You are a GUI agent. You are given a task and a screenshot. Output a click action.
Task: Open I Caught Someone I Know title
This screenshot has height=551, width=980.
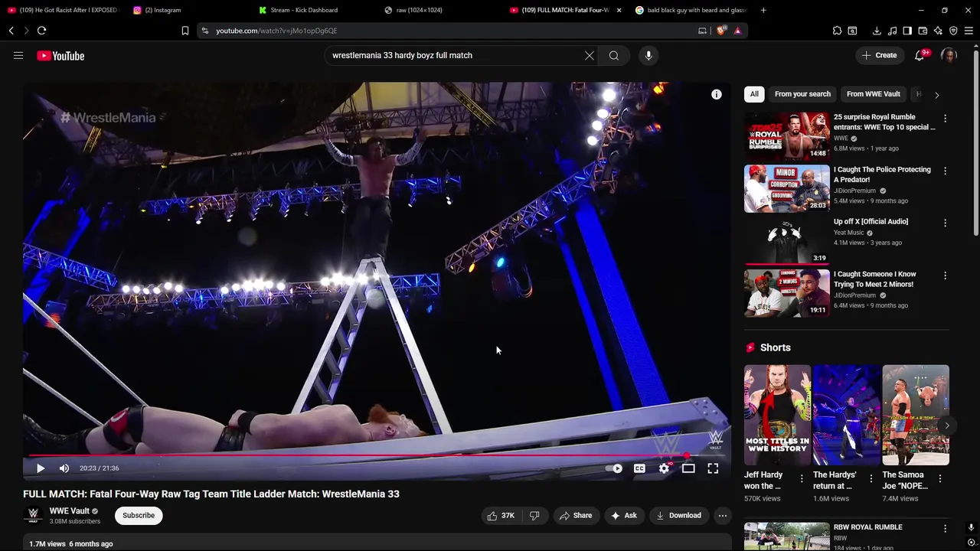pyautogui.click(x=874, y=279)
